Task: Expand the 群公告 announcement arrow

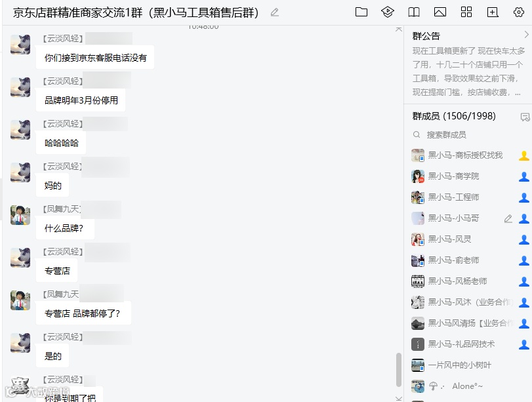Action: click(526, 35)
